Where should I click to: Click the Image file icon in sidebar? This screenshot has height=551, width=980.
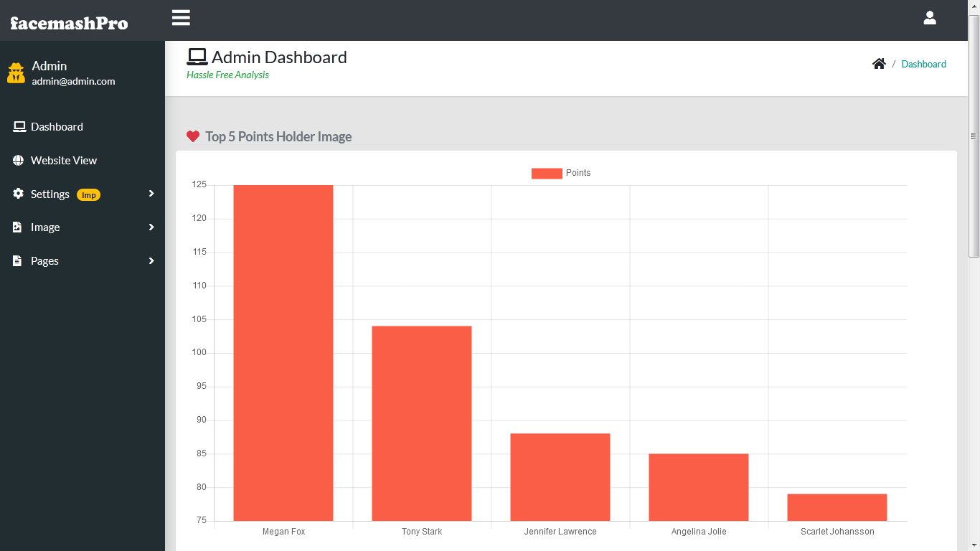coord(18,227)
